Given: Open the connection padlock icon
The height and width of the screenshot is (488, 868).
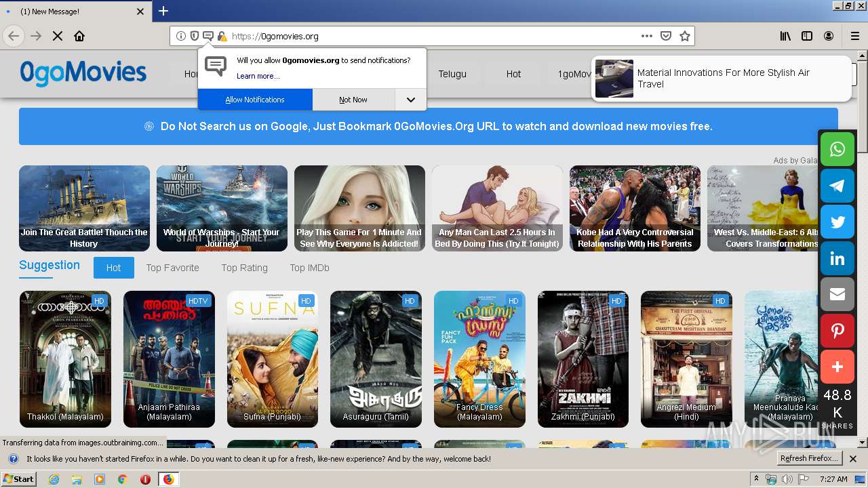Looking at the screenshot, I should 222,36.
